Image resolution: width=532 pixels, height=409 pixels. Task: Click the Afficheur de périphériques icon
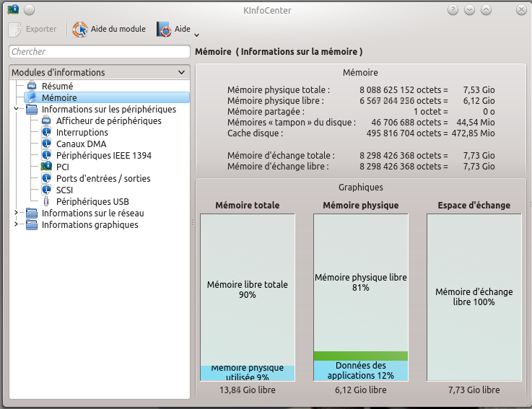(x=46, y=120)
